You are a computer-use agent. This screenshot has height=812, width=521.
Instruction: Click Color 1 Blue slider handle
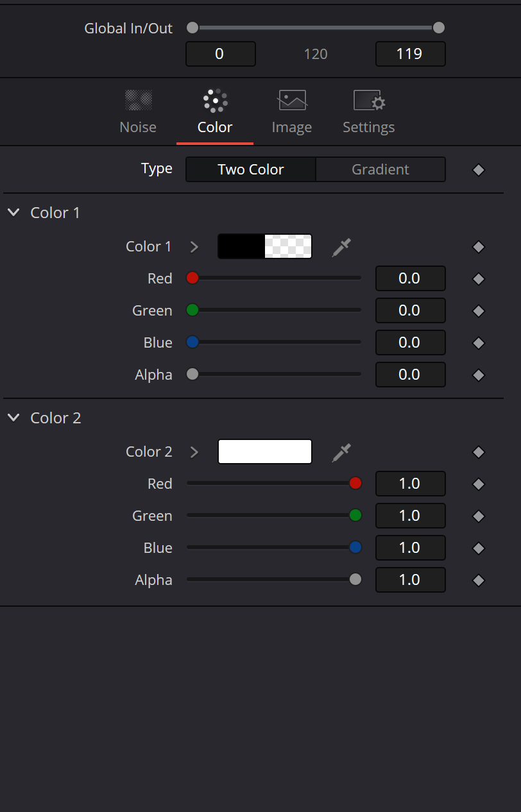tap(192, 342)
